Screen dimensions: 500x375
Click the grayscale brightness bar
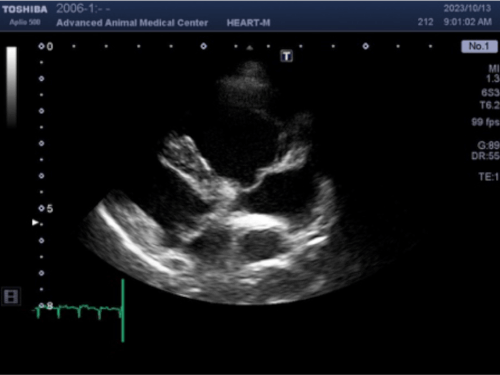pyautogui.click(x=12, y=87)
